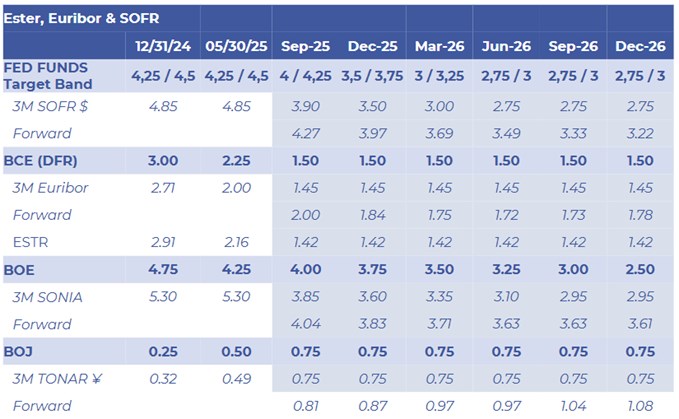The image size is (679, 419).
Task: Click the BCE (DFR) 12/31/24 value 3.00
Action: (167, 160)
